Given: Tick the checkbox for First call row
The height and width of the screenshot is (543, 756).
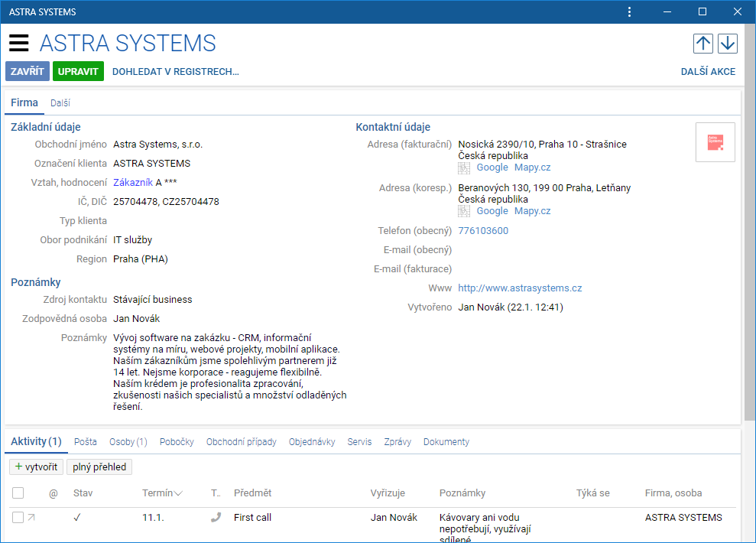Looking at the screenshot, I should tap(18, 518).
